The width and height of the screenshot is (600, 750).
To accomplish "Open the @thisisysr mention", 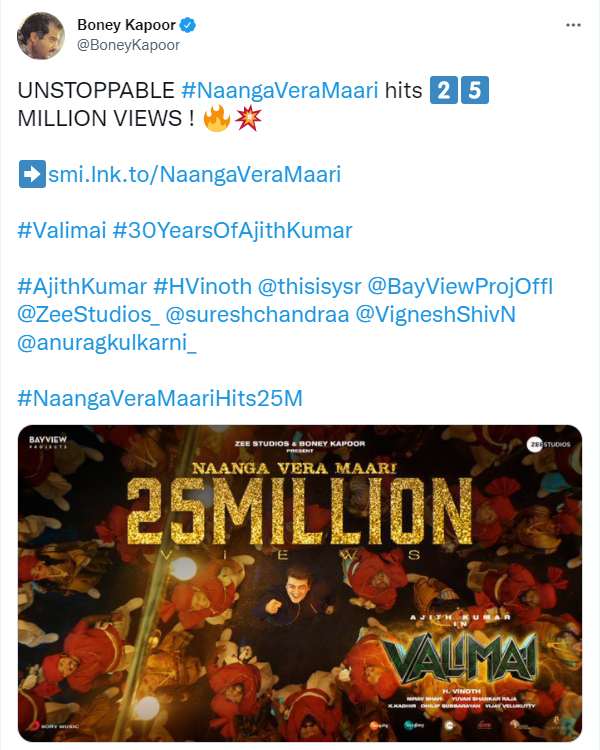I will click(x=310, y=287).
